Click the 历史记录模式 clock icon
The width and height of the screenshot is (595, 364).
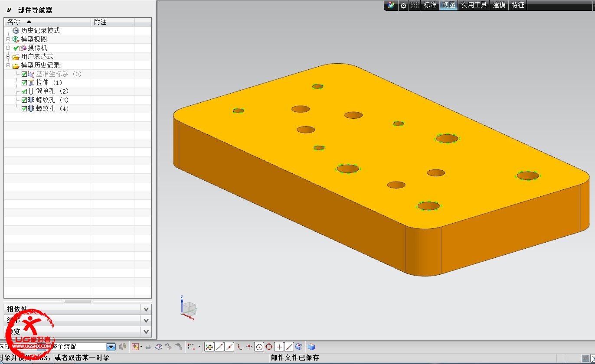coord(16,30)
